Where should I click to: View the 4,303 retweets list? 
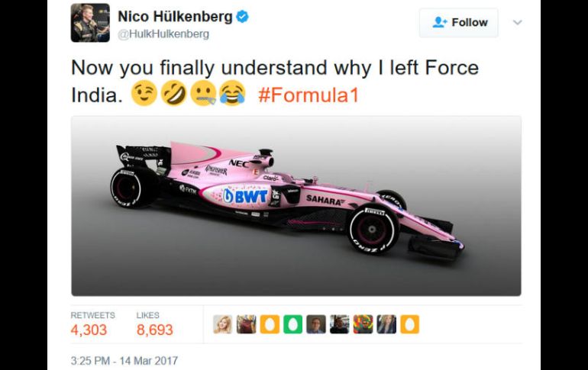pos(89,330)
